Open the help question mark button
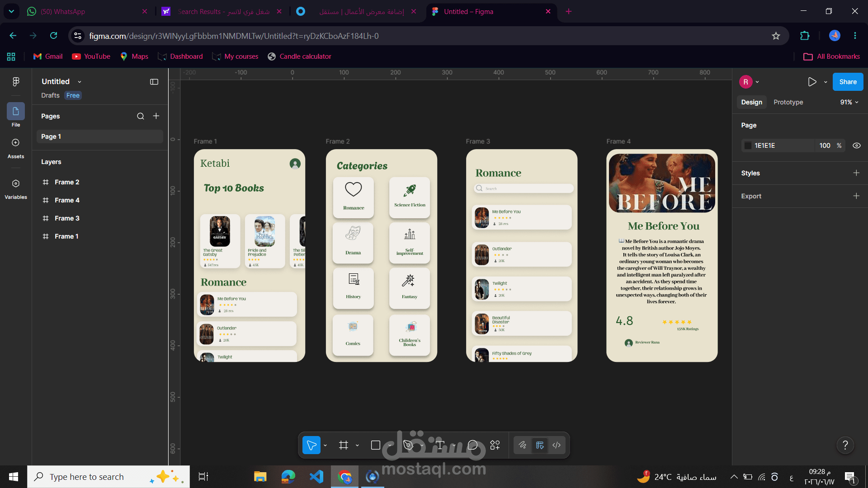Image resolution: width=868 pixels, height=488 pixels. 845,445
